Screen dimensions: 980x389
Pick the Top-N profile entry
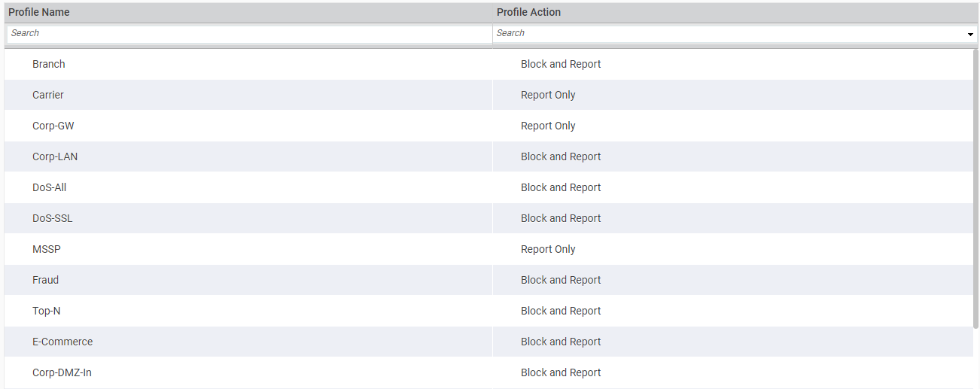tap(47, 311)
